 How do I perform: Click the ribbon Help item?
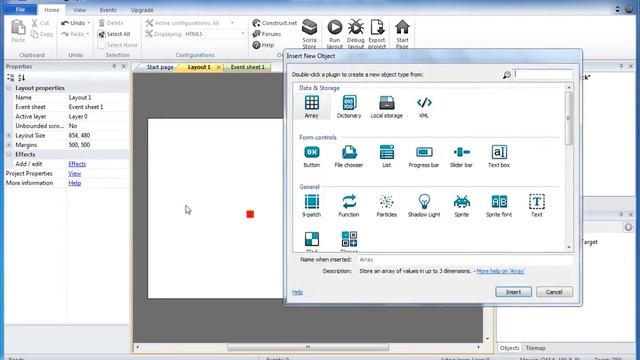(263, 45)
